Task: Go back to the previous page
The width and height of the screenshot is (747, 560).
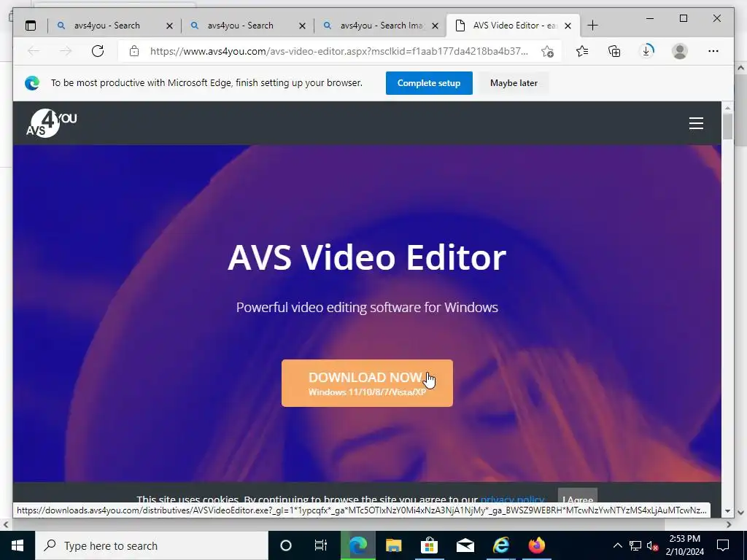Action: (34, 51)
